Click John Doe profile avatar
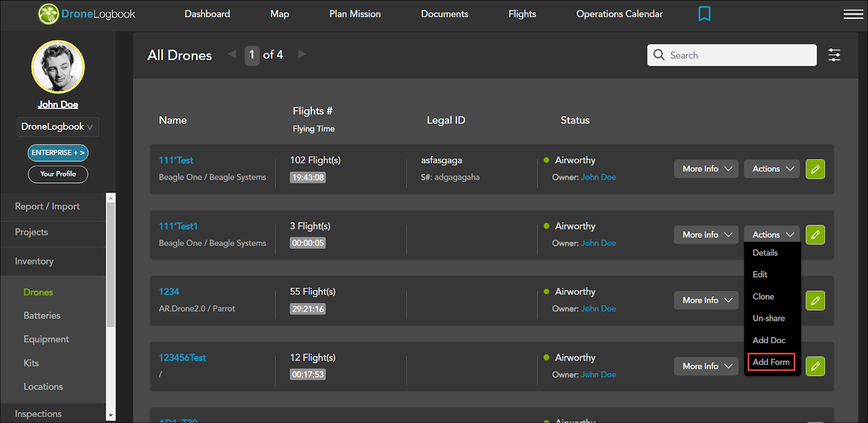This screenshot has width=868, height=423. [58, 67]
